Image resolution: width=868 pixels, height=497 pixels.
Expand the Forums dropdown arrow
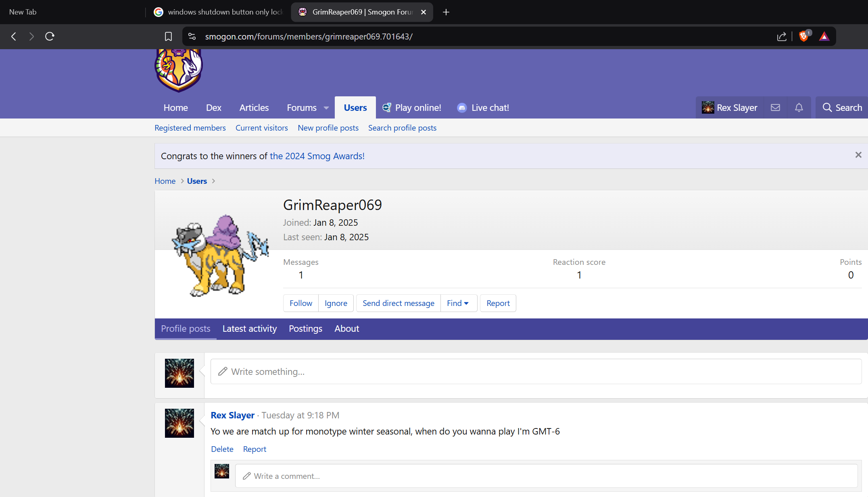click(326, 108)
